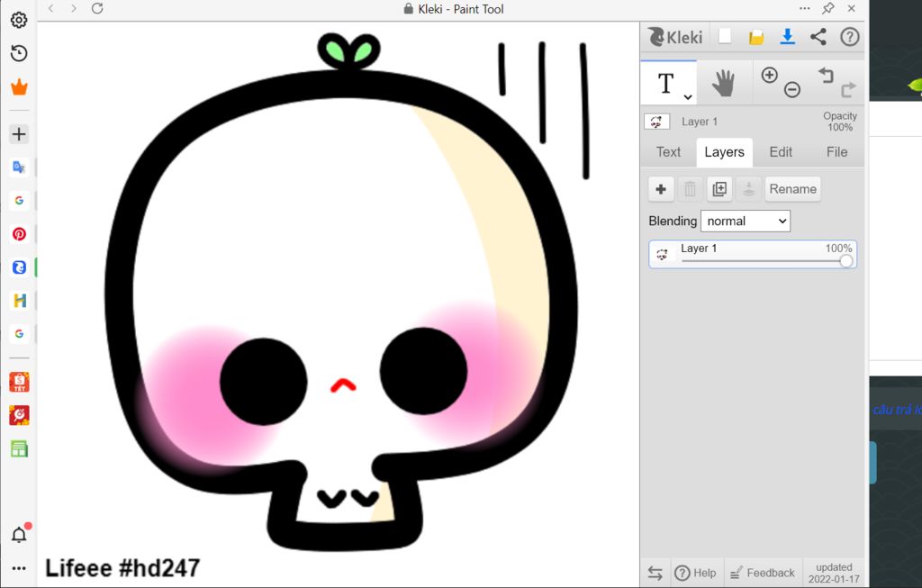Image resolution: width=922 pixels, height=588 pixels.
Task: Click the Lifeee #hd247 text on canvas
Action: (122, 568)
